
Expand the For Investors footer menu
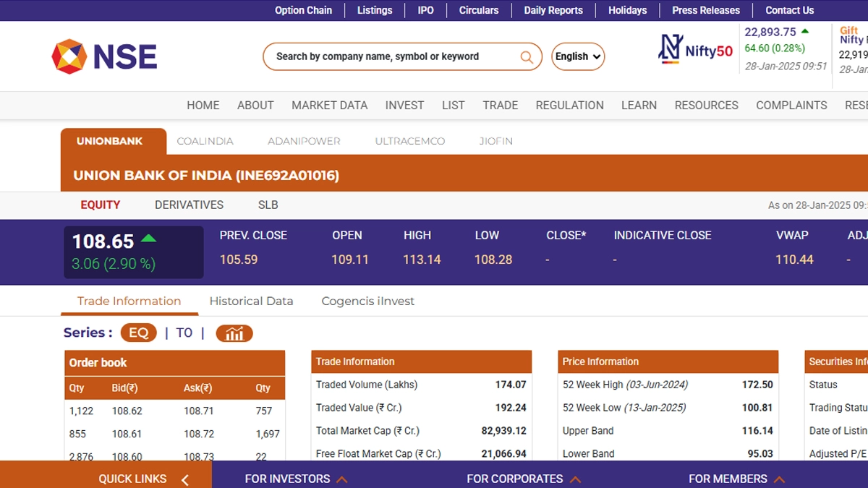coord(296,479)
